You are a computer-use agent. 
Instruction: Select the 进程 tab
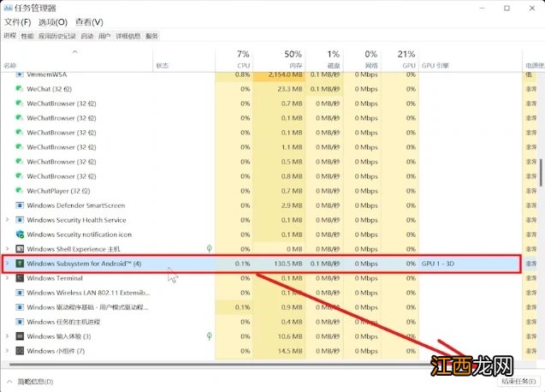coord(9,35)
